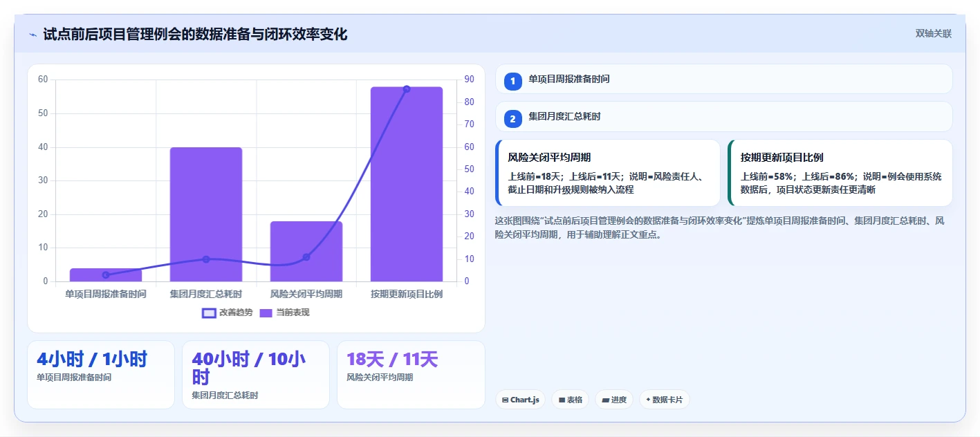
Task: Click the 数据卡片 tag
Action: [664, 400]
